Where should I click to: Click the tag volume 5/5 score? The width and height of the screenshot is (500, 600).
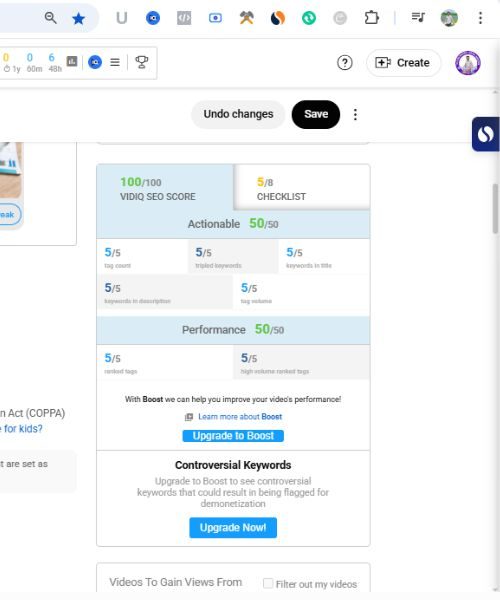tap(301, 293)
